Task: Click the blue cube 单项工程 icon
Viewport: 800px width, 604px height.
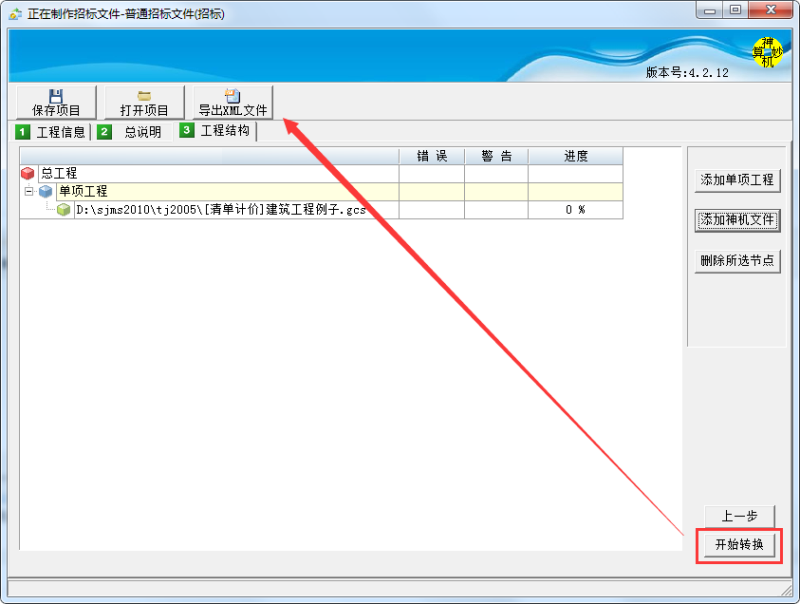Action: (46, 191)
